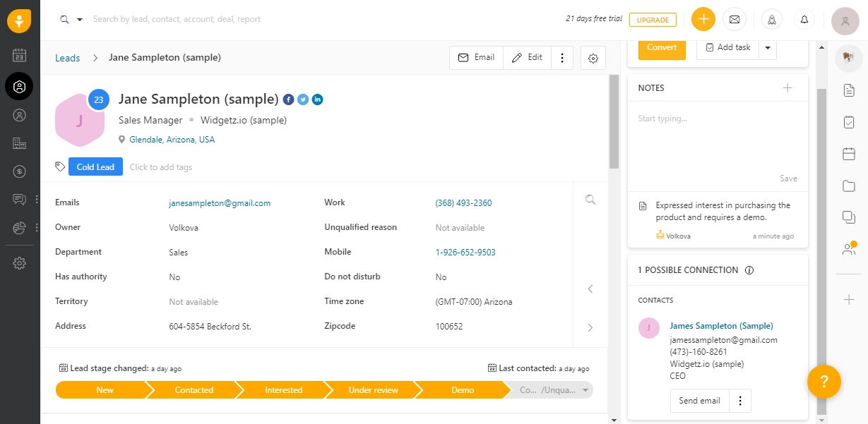Open the Contacts module in left sidebar

(19, 114)
